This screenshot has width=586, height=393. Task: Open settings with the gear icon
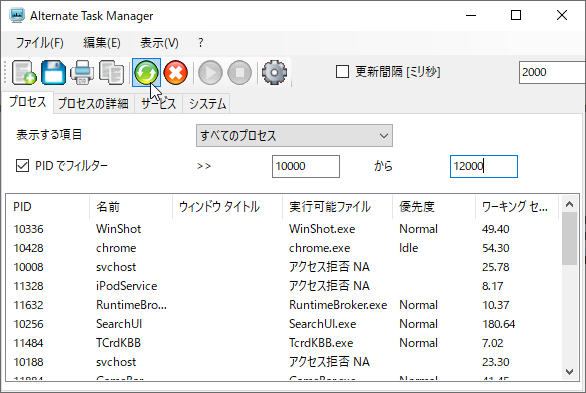tap(274, 72)
